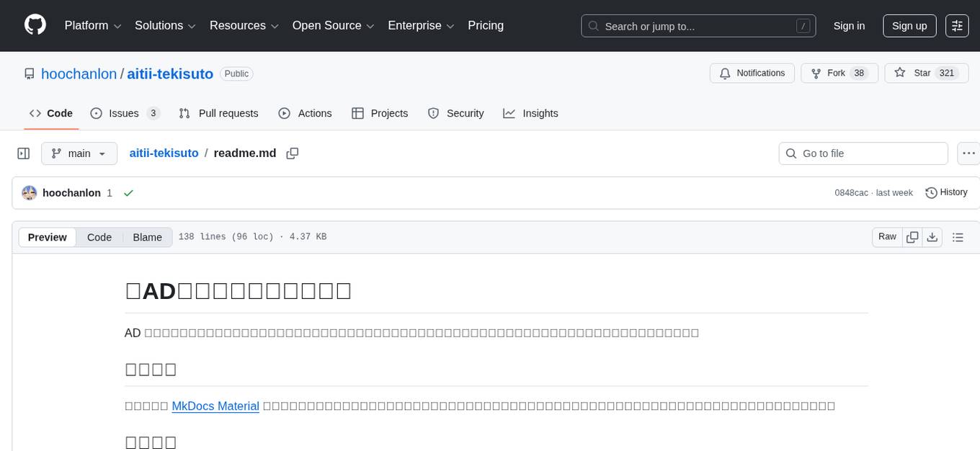Open the main branch dropdown

79,153
